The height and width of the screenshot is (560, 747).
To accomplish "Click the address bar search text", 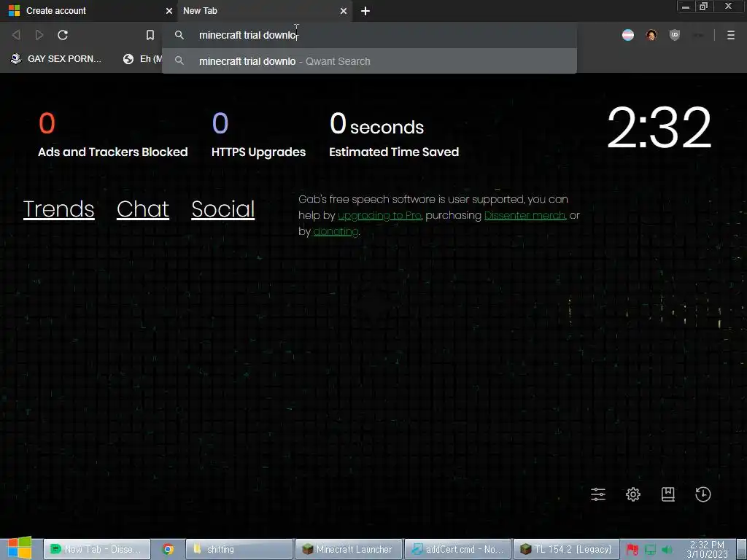I will pyautogui.click(x=248, y=35).
